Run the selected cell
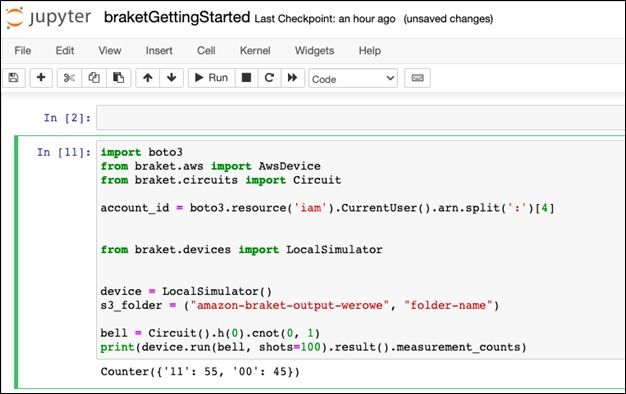 [x=211, y=78]
